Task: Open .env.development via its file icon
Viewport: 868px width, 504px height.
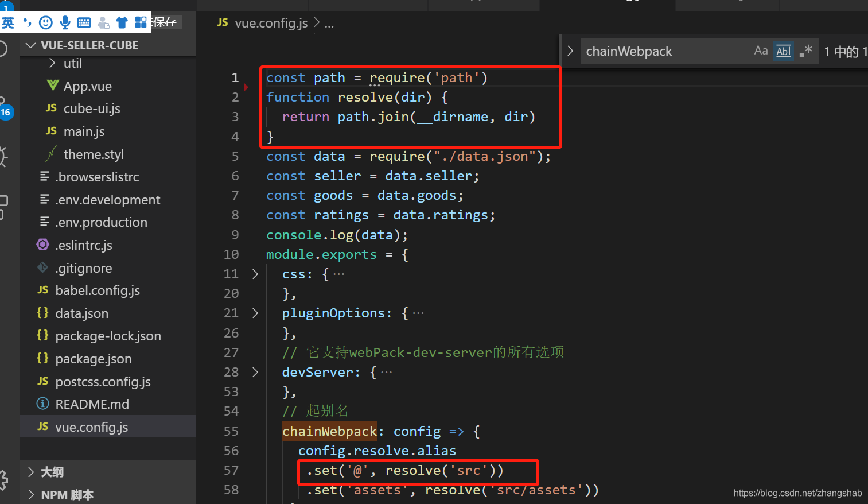Action: (x=44, y=199)
